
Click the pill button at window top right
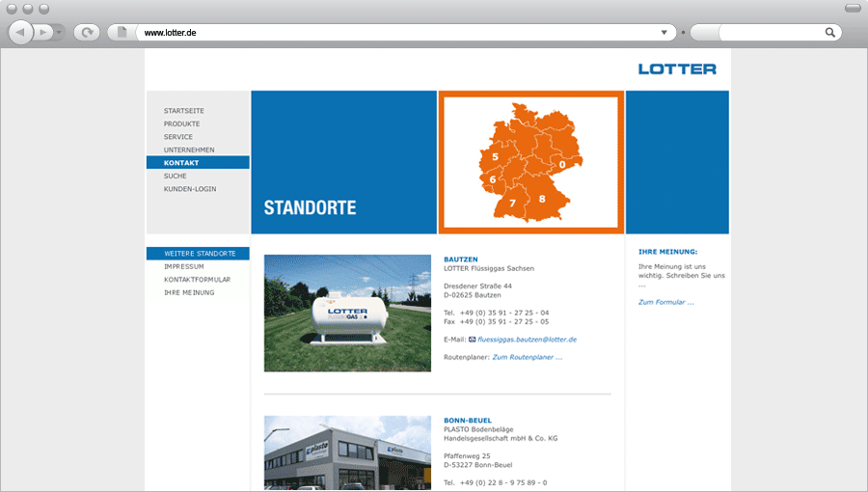click(853, 9)
